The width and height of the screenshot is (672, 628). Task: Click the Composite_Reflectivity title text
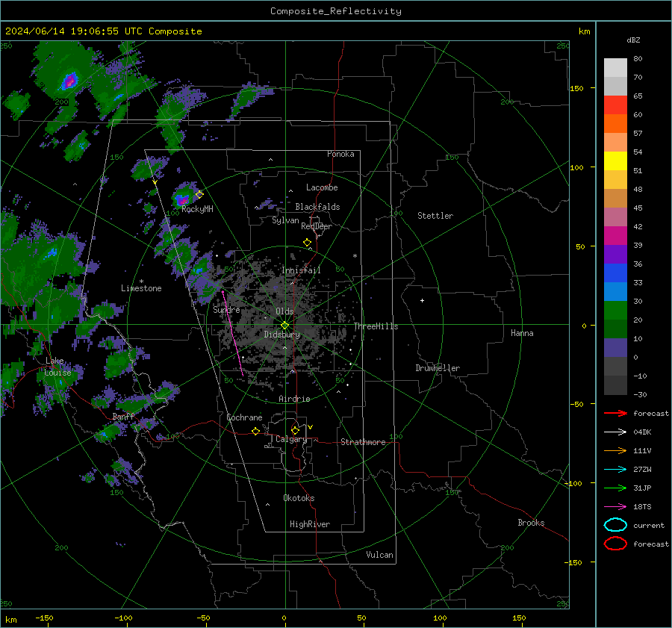point(336,11)
